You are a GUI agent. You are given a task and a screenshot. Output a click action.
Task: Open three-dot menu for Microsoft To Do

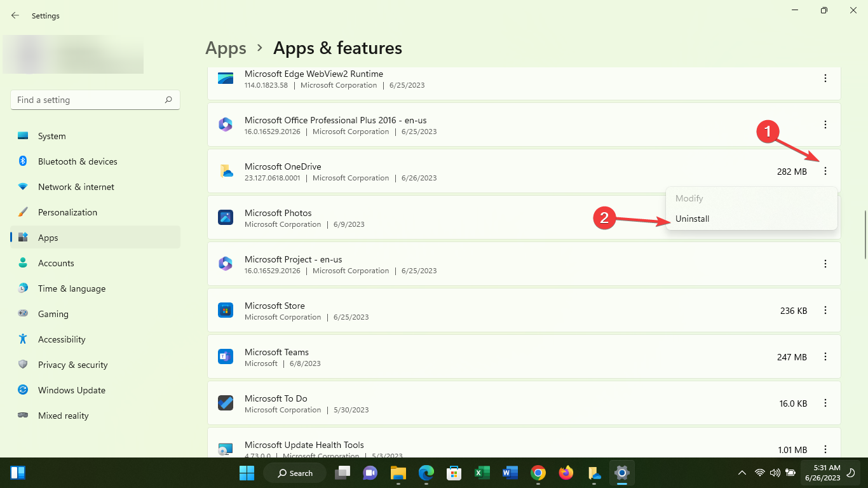tap(825, 403)
